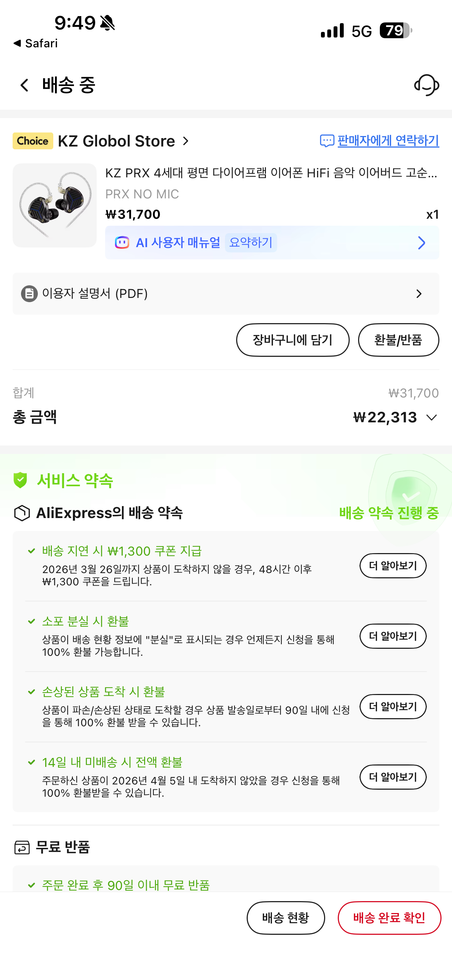
Task: Tap 더 알아보기 for 배송 지연 쿠폰
Action: click(x=393, y=566)
